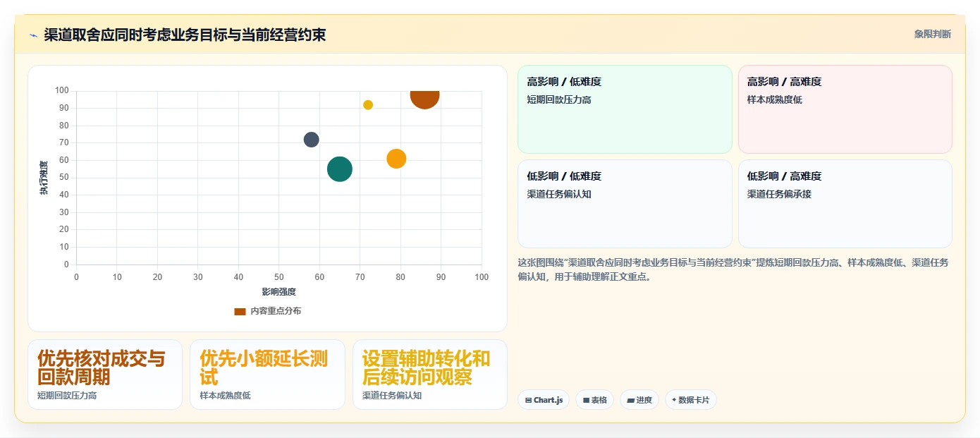
Task: Click 样本成熟度低 text in red quadrant
Action: point(775,99)
